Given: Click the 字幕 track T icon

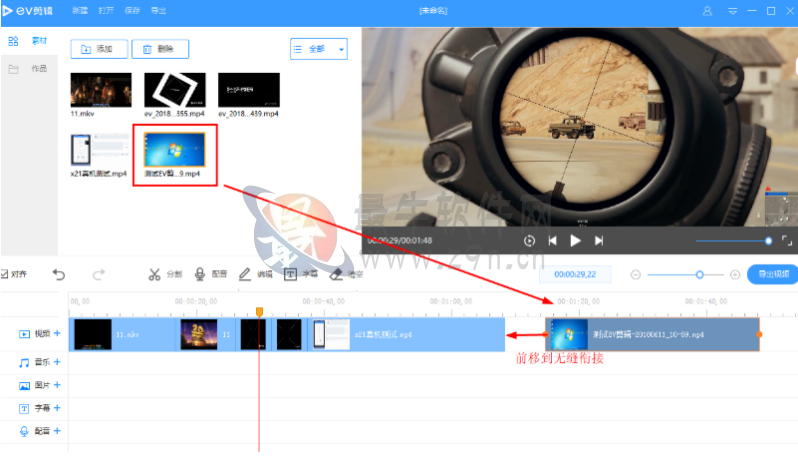Looking at the screenshot, I should tap(24, 408).
